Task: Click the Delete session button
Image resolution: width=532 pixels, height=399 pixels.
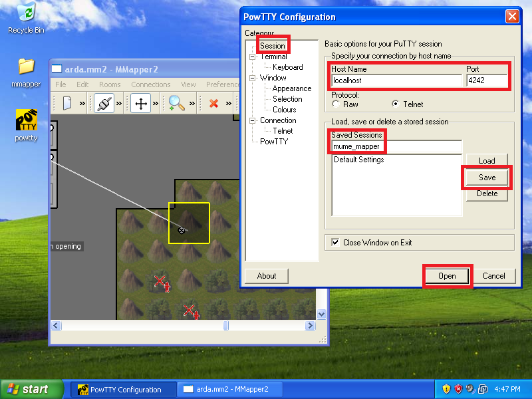Action: tap(487, 194)
